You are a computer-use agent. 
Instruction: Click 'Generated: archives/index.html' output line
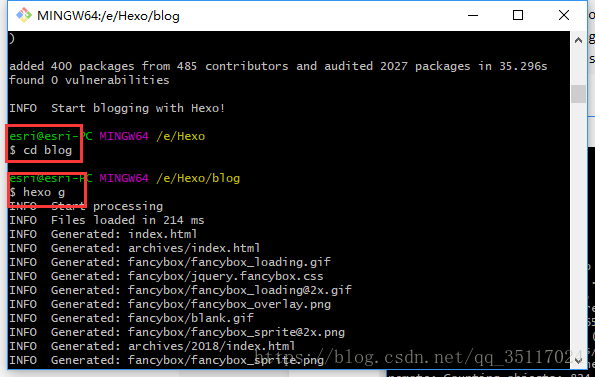pyautogui.click(x=135, y=248)
